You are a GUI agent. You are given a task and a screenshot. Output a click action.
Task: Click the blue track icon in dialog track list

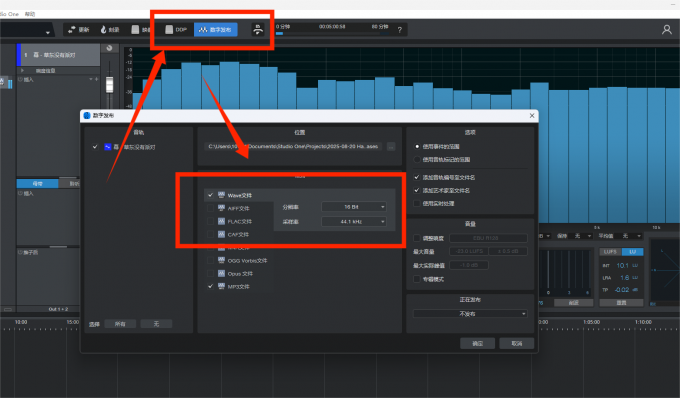[108, 147]
